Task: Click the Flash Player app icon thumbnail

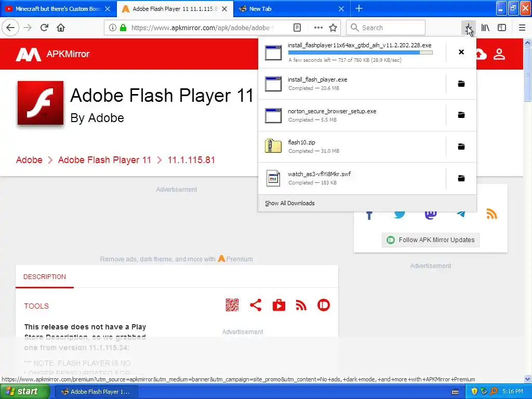Action: point(41,103)
